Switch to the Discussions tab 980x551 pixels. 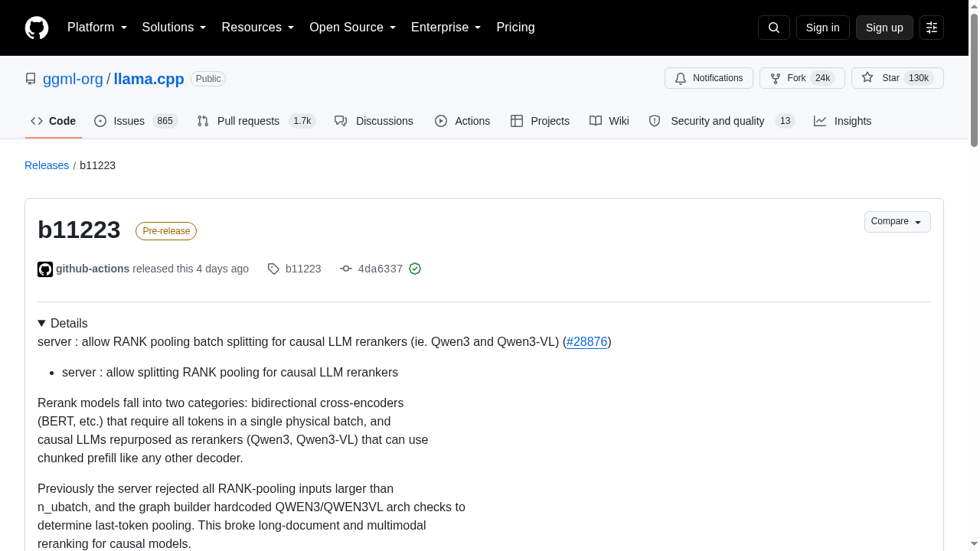[x=374, y=121]
